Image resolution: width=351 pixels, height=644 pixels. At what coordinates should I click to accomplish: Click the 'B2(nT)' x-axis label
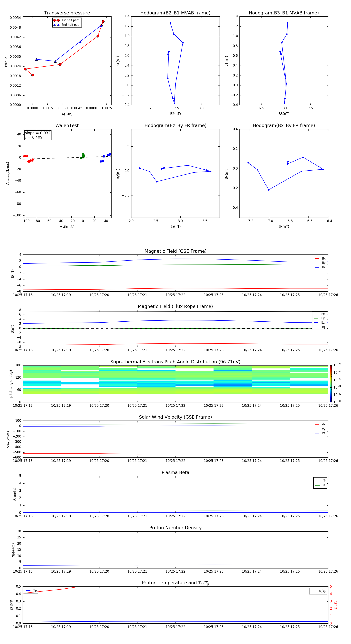[x=175, y=114]
